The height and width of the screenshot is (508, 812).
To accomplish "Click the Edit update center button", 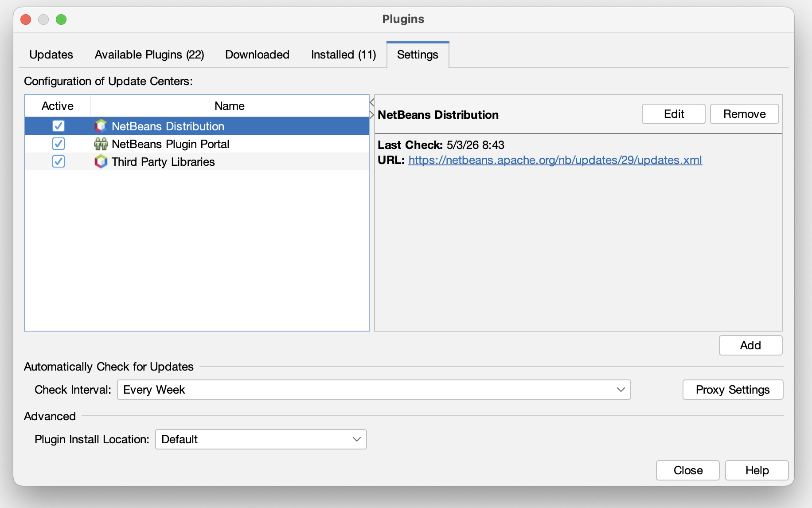I will 674,114.
